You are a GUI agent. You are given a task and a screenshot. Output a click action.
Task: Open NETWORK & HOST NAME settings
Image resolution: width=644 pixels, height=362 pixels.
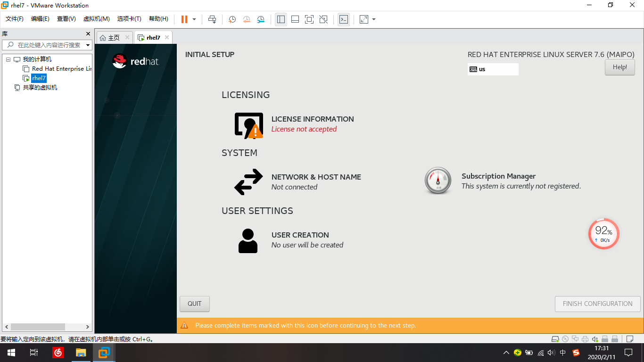click(316, 177)
